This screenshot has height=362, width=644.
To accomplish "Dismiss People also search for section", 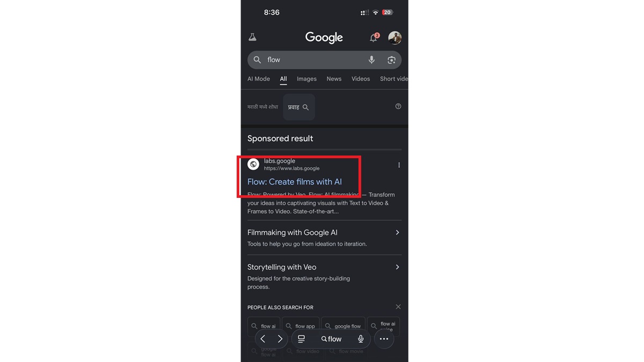I will (x=398, y=307).
